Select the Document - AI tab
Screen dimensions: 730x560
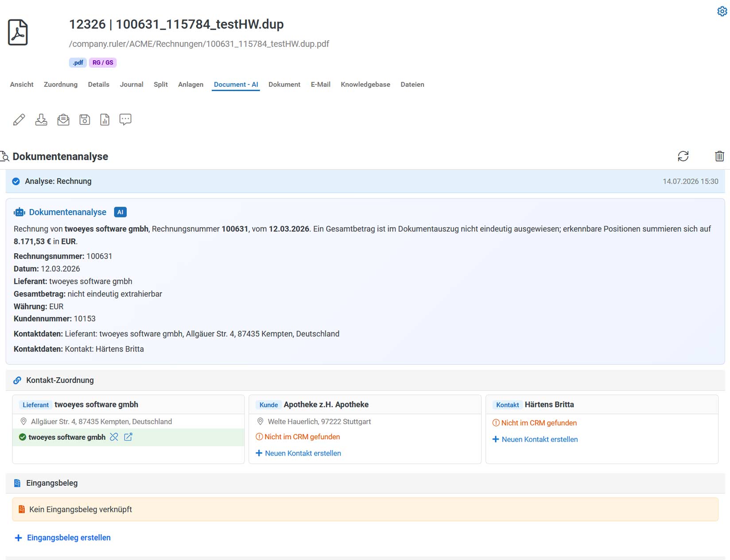click(236, 85)
